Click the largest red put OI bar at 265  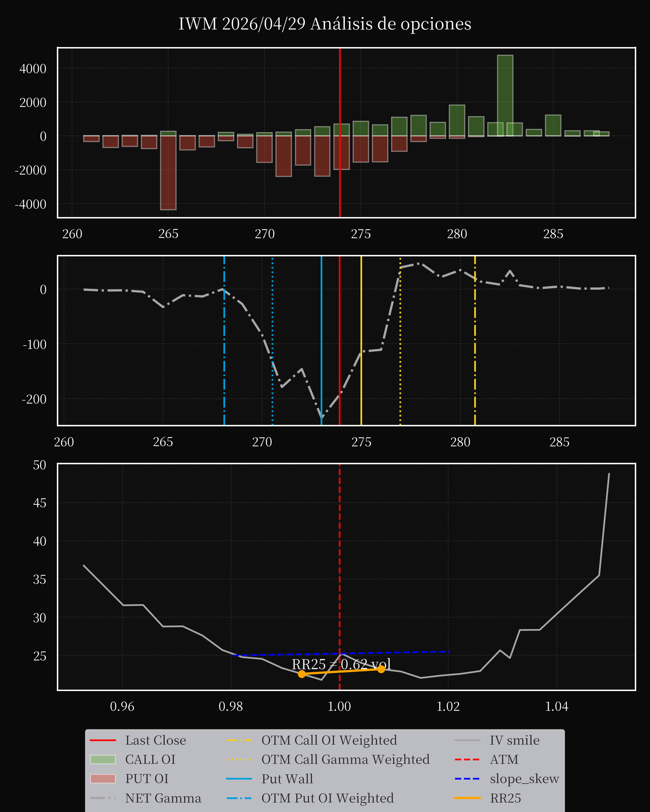168,172
